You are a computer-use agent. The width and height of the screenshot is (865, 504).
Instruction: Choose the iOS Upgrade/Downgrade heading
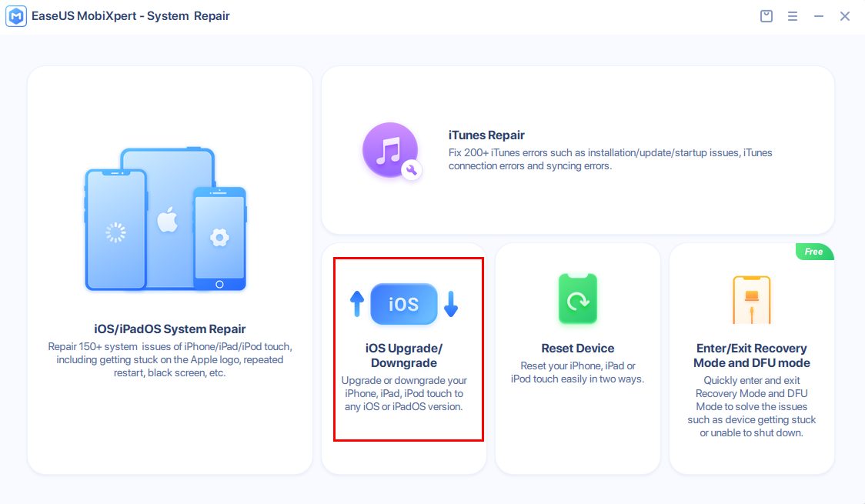coord(403,355)
